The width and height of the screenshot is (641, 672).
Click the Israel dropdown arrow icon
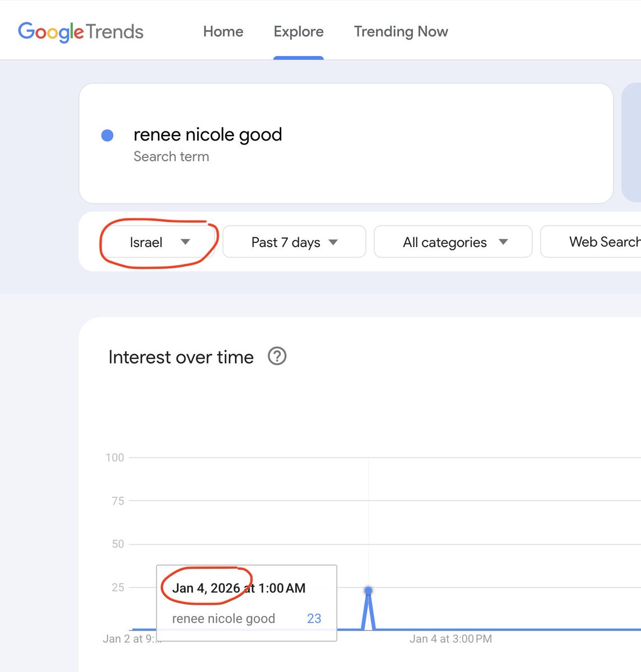coord(185,242)
